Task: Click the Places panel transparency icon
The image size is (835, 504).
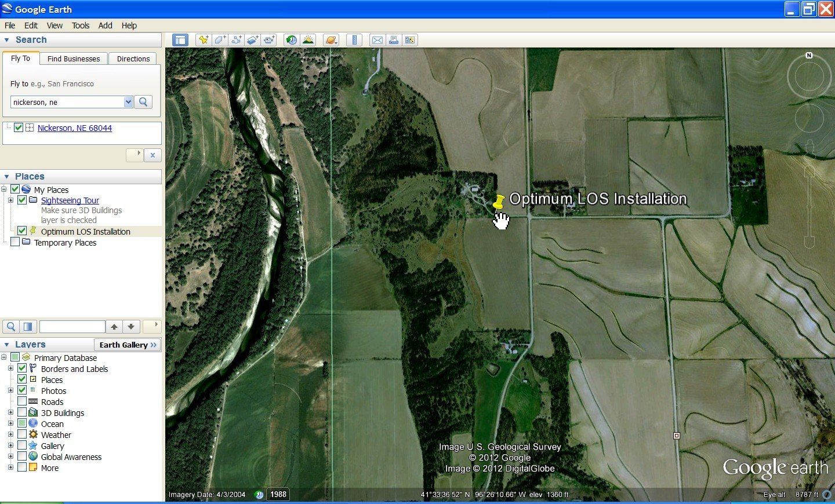Action: (28, 327)
